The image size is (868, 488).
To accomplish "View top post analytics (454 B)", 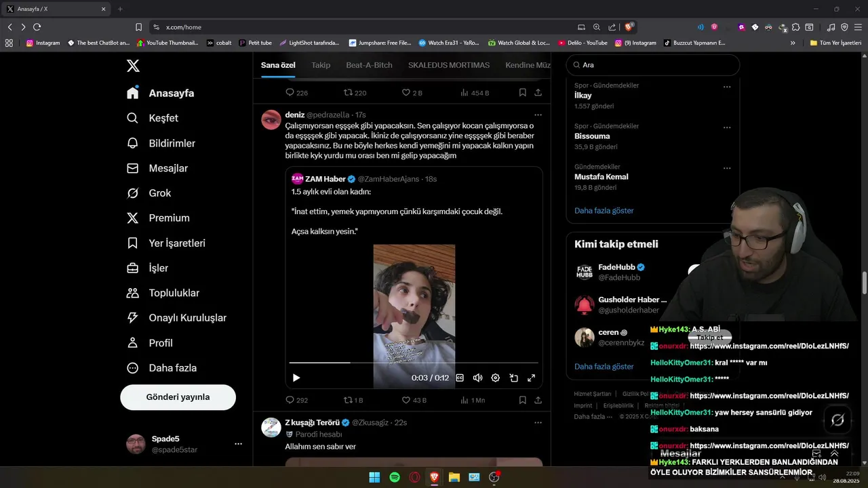I will click(475, 92).
